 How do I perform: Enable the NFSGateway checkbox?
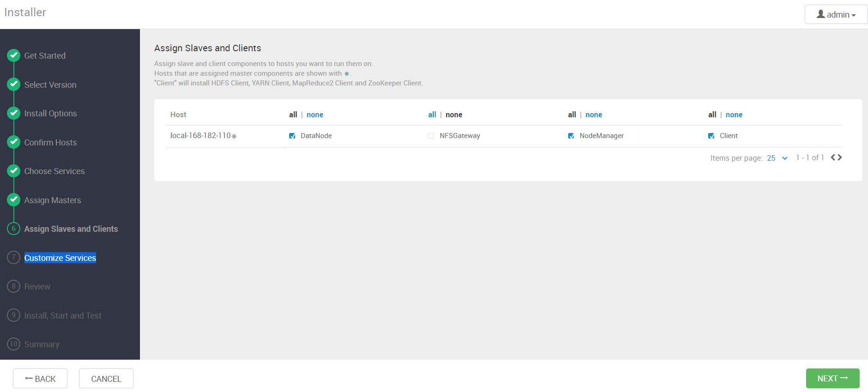431,136
